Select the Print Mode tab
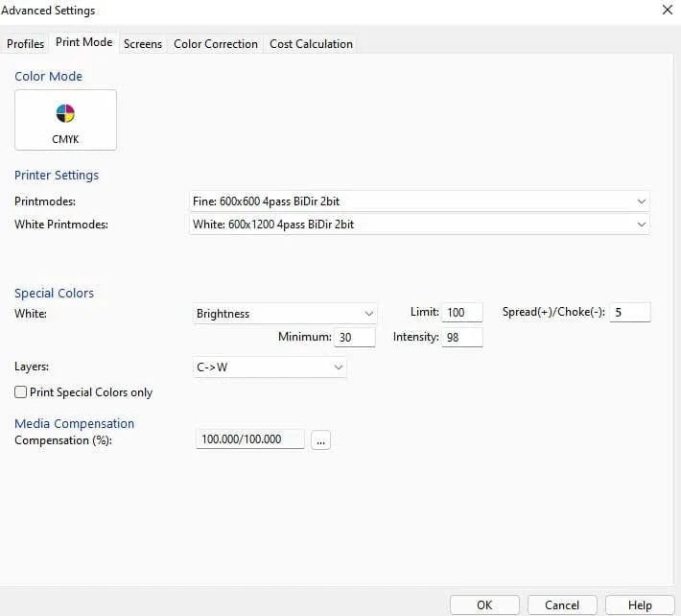This screenshot has width=681, height=616. [x=84, y=42]
